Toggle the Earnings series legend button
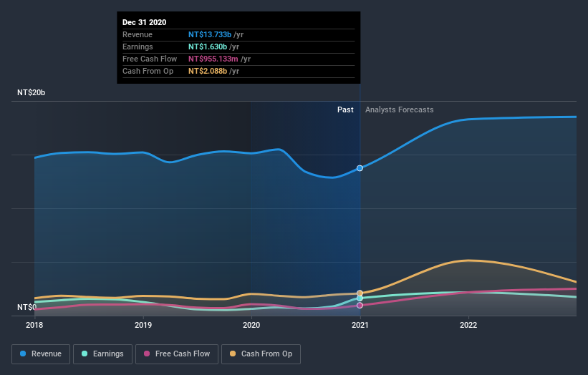Screen dimensions: 588x375 (x=102, y=354)
